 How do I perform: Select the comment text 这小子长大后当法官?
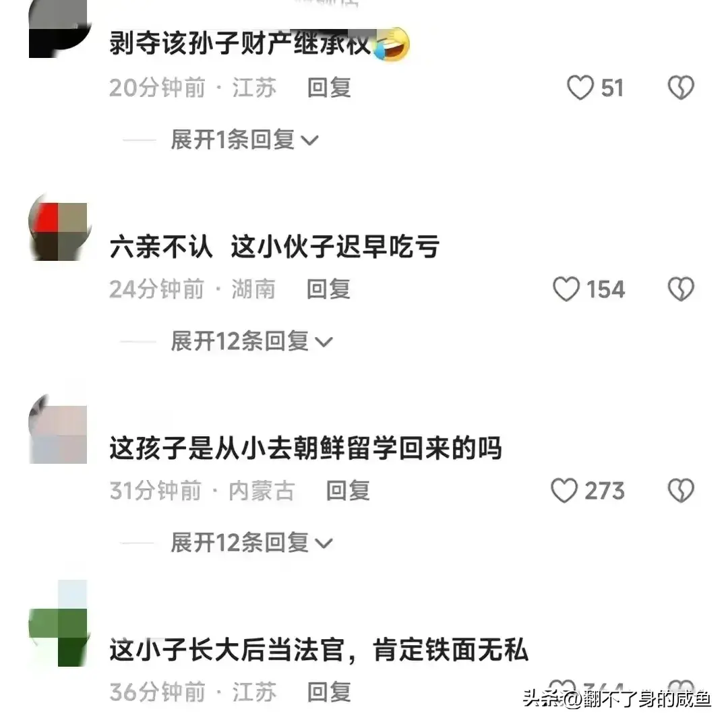[226, 650]
